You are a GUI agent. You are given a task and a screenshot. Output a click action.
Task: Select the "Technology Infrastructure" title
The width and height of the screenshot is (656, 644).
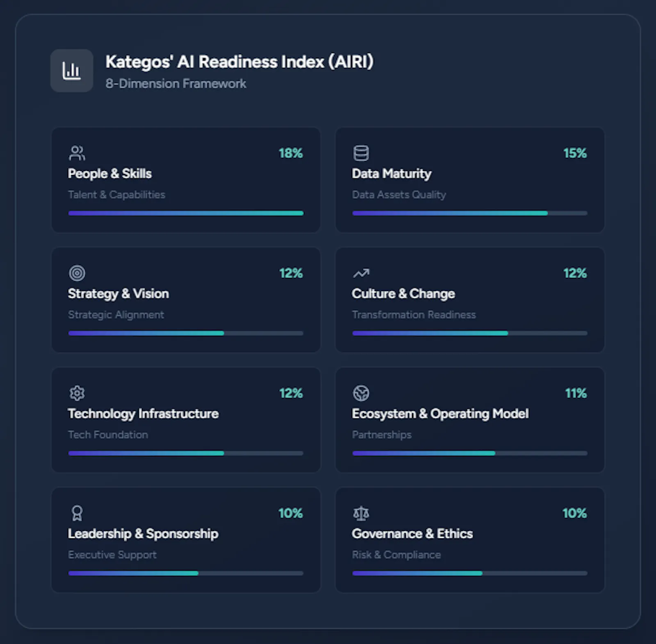[x=143, y=414]
